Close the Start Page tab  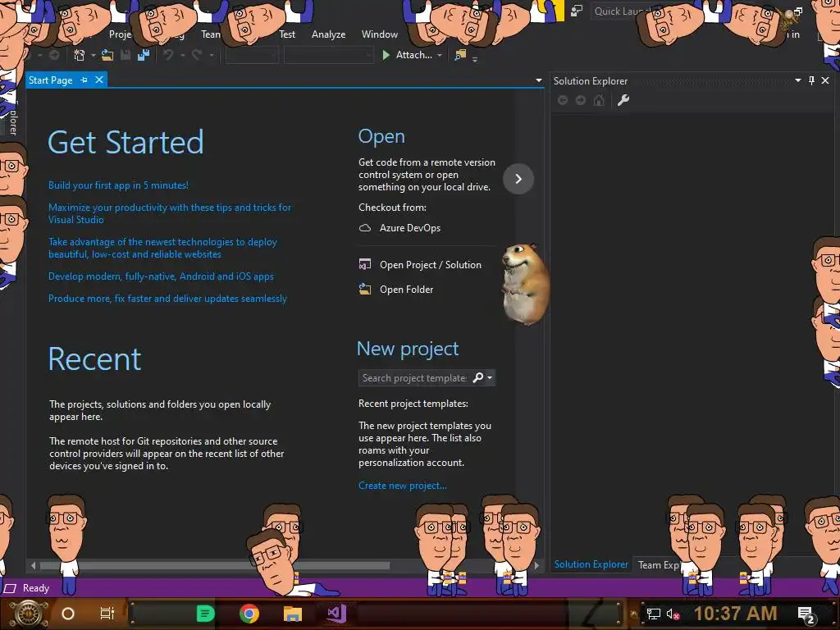click(99, 80)
